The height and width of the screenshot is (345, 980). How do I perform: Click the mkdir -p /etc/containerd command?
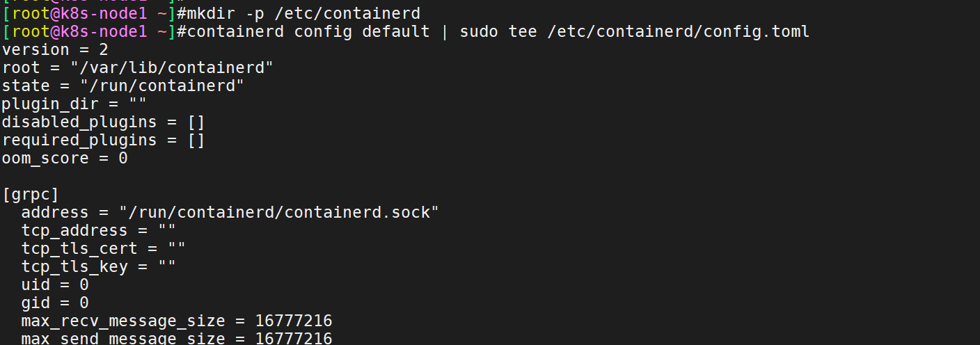point(303,13)
